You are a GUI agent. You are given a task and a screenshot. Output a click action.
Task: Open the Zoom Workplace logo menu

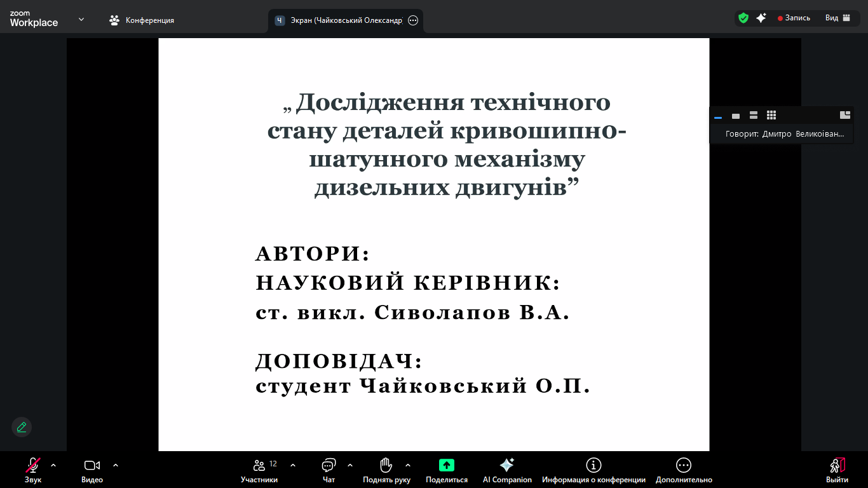(x=34, y=20)
